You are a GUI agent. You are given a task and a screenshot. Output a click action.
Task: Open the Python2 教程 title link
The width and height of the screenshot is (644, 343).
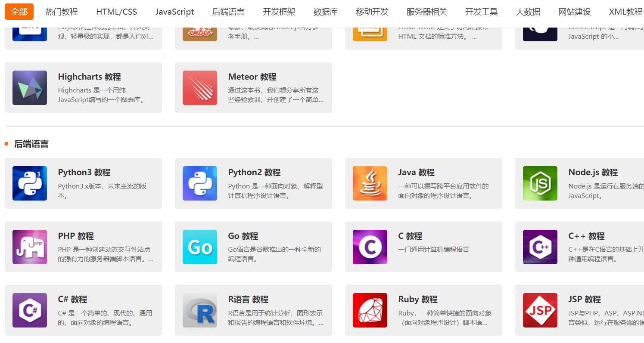click(x=255, y=173)
